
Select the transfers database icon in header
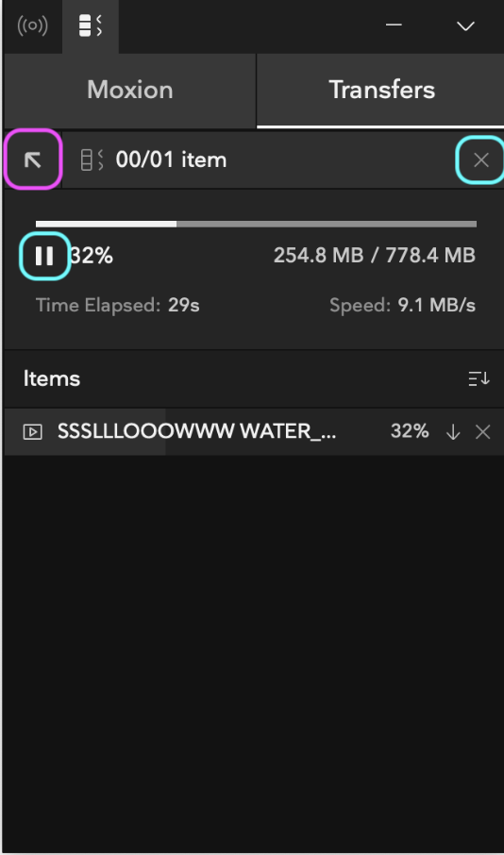[91, 25]
